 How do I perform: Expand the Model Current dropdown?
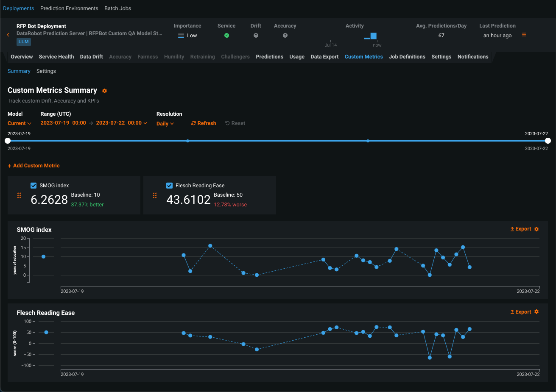(x=20, y=123)
